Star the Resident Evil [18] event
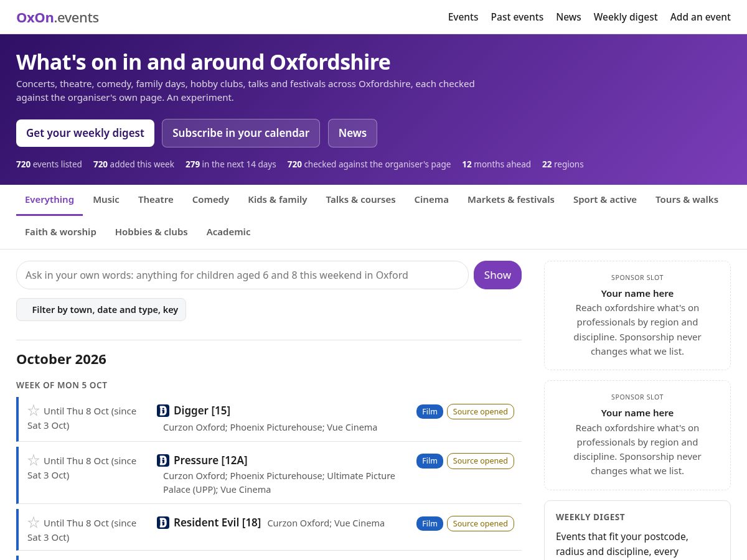747x560 pixels. pyautogui.click(x=34, y=523)
